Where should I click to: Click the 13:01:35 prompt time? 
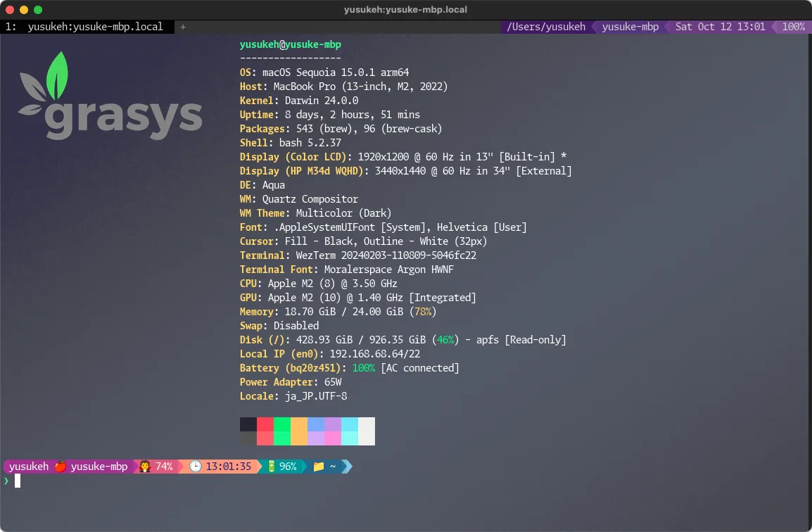pos(229,467)
